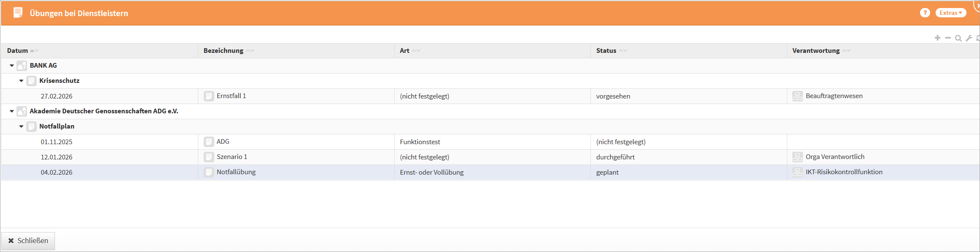980x252 pixels.
Task: Collapse the Krisenschutz node
Action: 21,81
